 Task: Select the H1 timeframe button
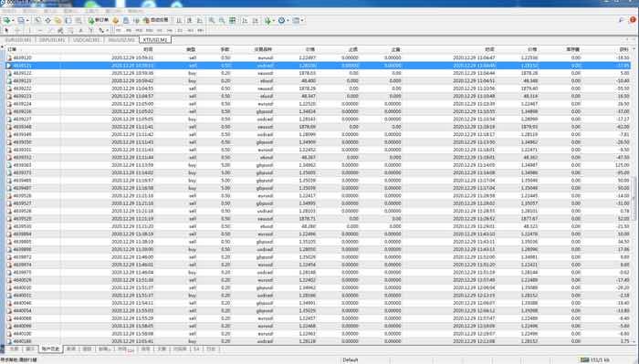160,30
